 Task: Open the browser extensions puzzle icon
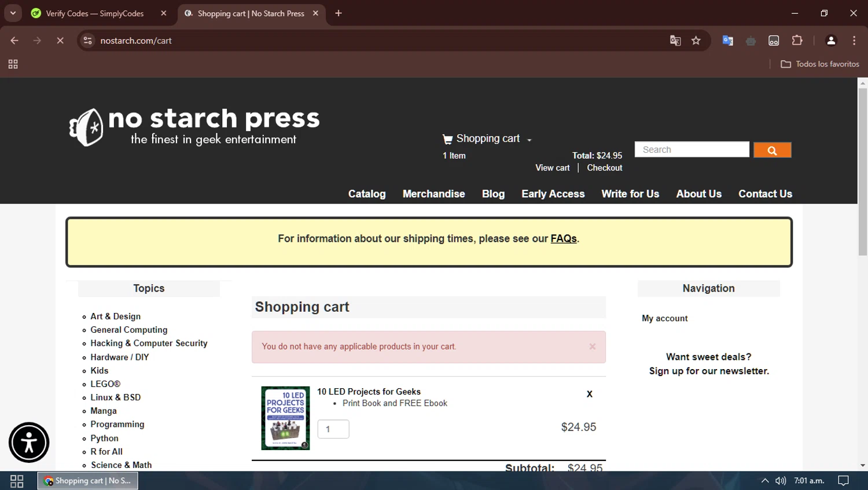(797, 40)
